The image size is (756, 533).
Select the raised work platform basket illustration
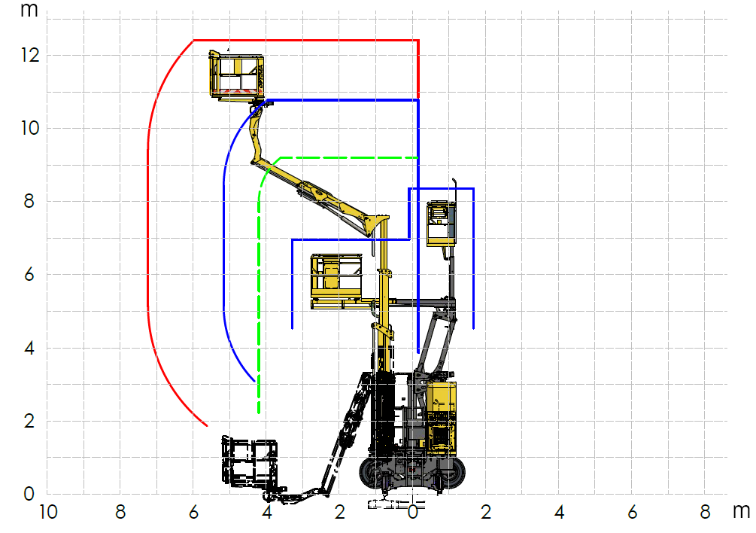[x=235, y=74]
